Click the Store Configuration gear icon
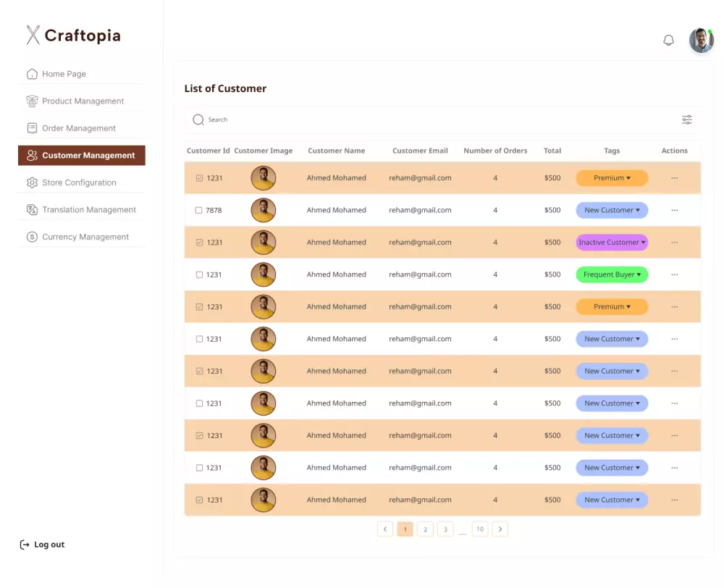The image size is (724, 588). point(32,182)
